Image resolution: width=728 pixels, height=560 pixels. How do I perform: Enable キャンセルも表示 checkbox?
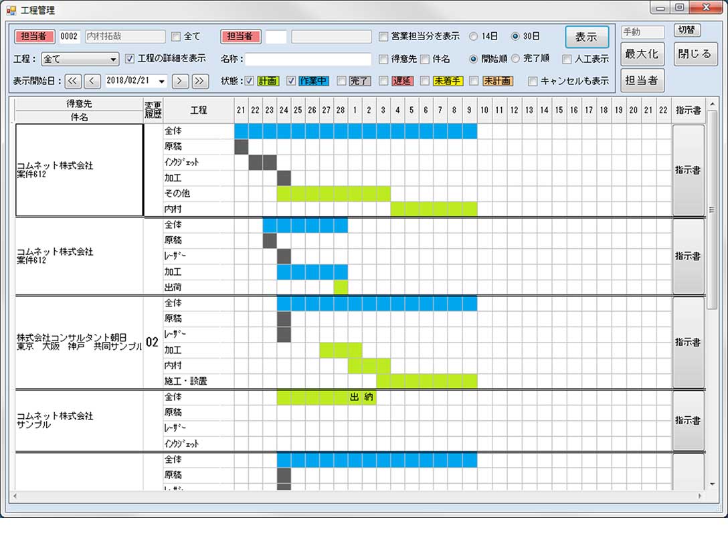(x=533, y=81)
